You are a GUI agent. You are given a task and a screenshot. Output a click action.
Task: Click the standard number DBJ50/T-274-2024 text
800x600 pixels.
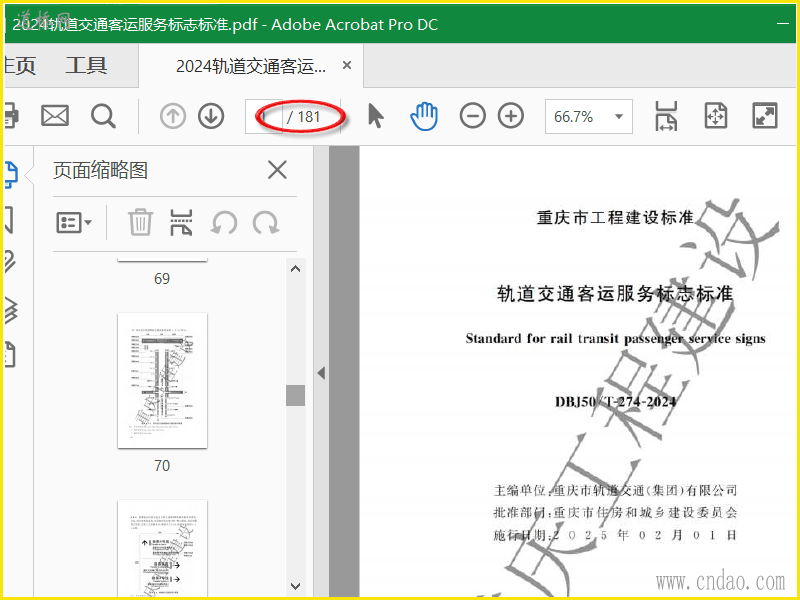click(615, 402)
